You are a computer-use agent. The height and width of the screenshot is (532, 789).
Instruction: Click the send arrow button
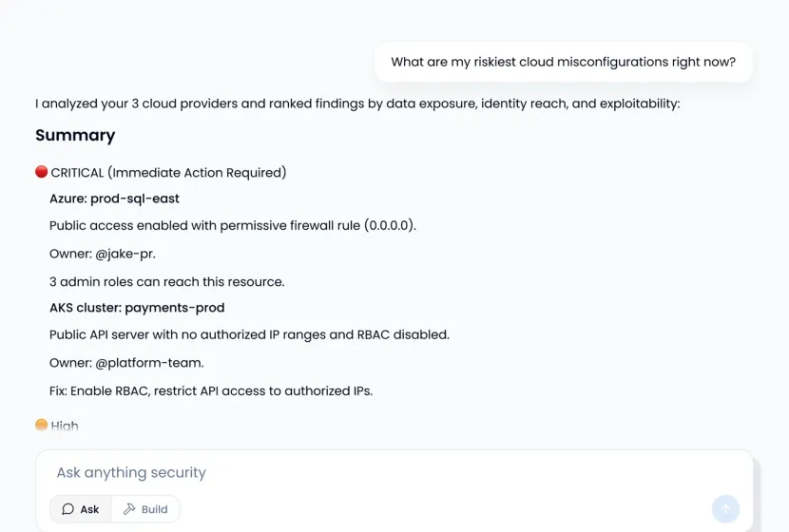pyautogui.click(x=725, y=509)
